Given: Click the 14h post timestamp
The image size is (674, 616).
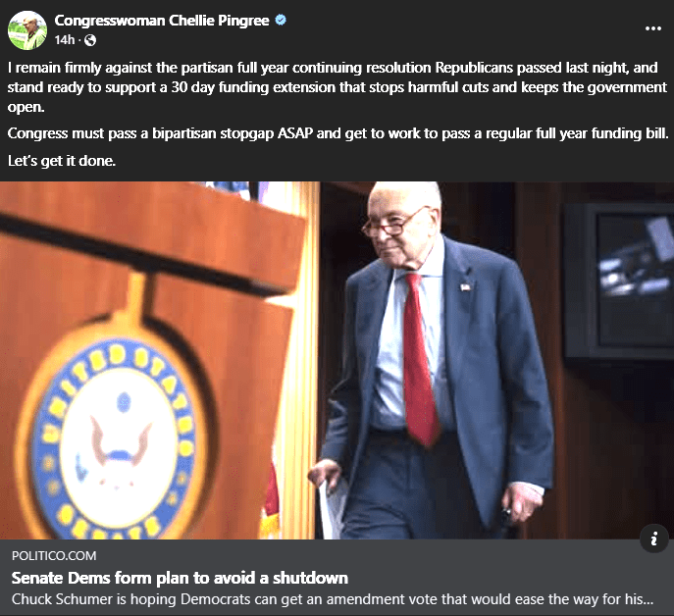Looking at the screenshot, I should (65, 40).
